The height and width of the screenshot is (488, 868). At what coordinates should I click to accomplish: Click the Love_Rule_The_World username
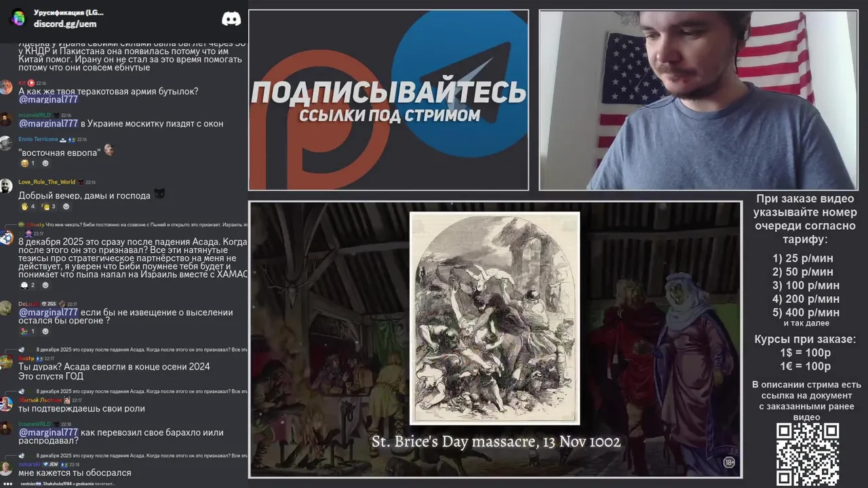[47, 182]
